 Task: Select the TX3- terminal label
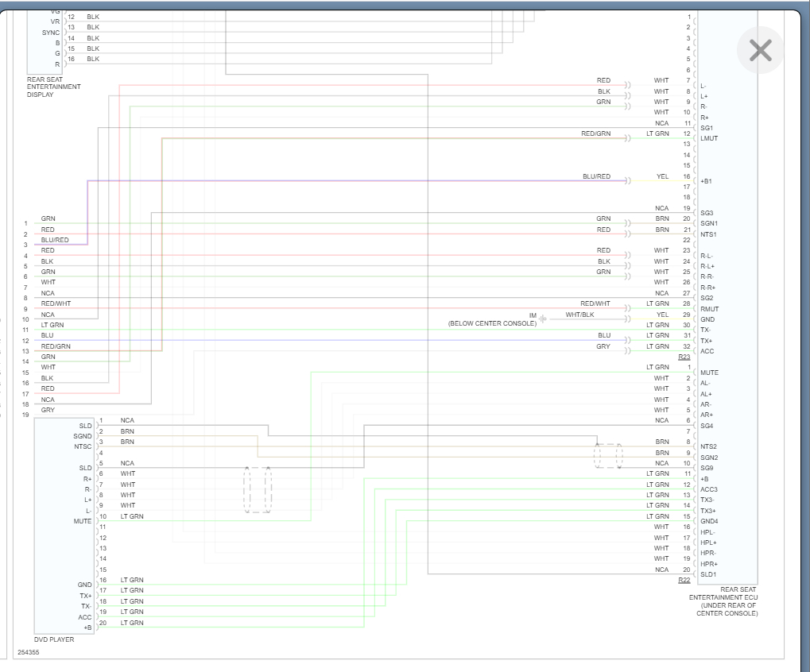(x=707, y=500)
